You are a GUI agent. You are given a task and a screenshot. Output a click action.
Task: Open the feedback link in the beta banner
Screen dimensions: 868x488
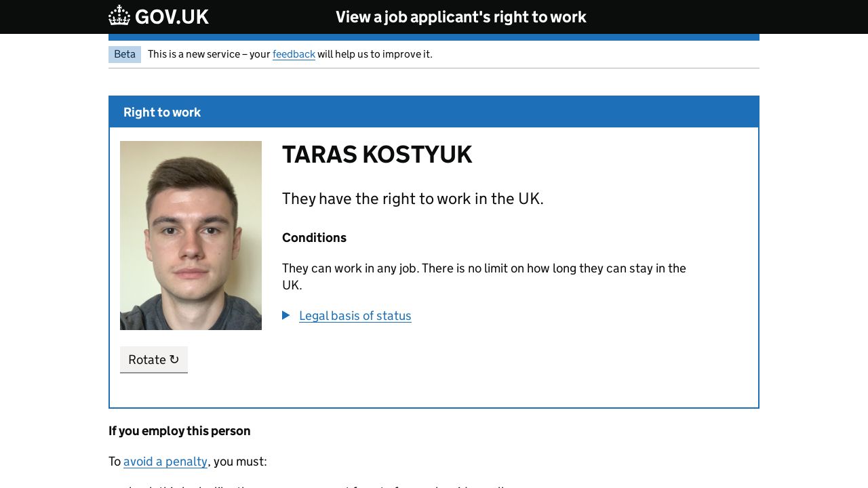(x=294, y=54)
